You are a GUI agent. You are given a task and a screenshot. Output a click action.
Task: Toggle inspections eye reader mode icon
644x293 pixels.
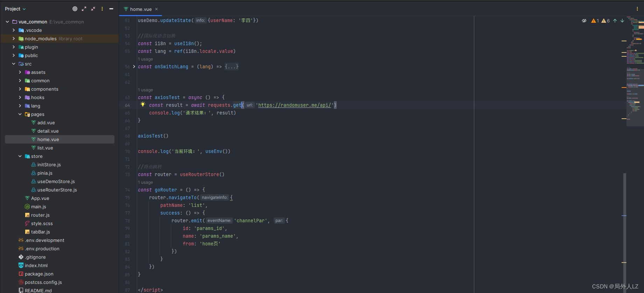pos(584,21)
